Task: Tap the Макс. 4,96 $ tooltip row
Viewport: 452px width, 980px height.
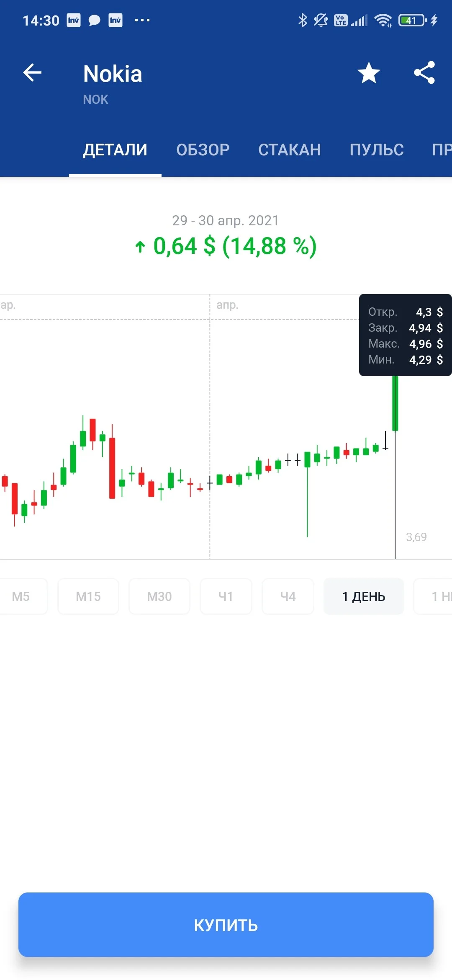Action: pyautogui.click(x=406, y=344)
